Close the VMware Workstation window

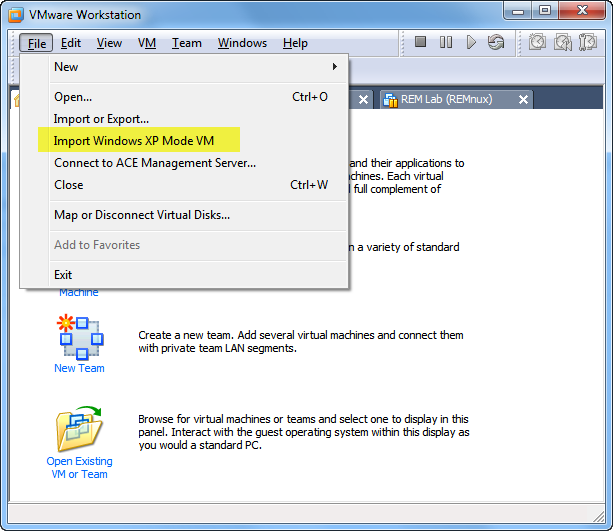(x=582, y=11)
